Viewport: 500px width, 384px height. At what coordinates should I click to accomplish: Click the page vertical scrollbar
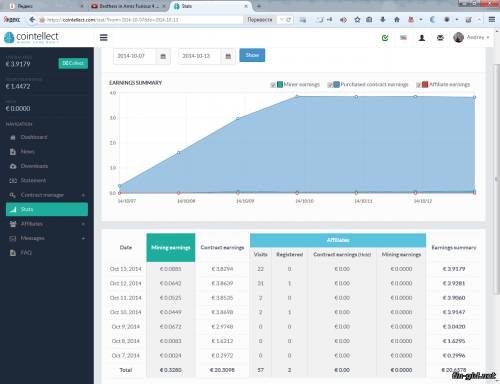coord(496,180)
